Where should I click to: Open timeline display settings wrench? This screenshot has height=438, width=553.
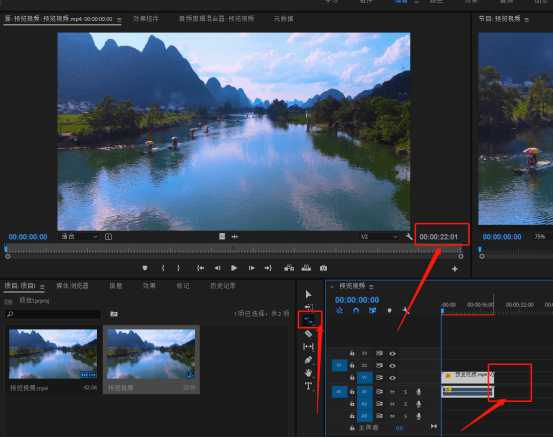(x=405, y=311)
